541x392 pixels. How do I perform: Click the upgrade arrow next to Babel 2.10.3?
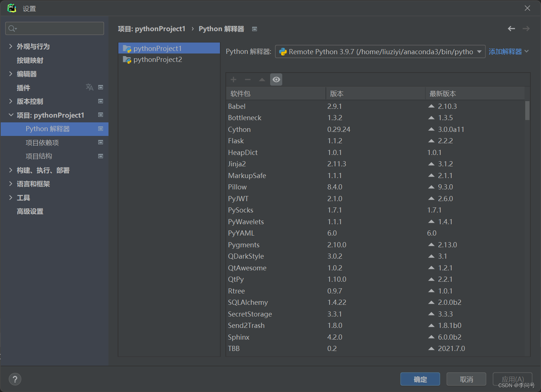coord(431,106)
